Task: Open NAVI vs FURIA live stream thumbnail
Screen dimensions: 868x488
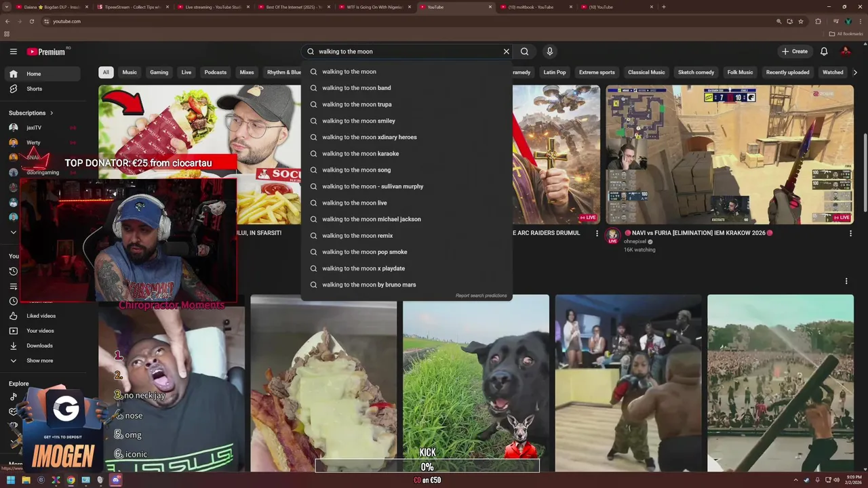Action: 730,155
